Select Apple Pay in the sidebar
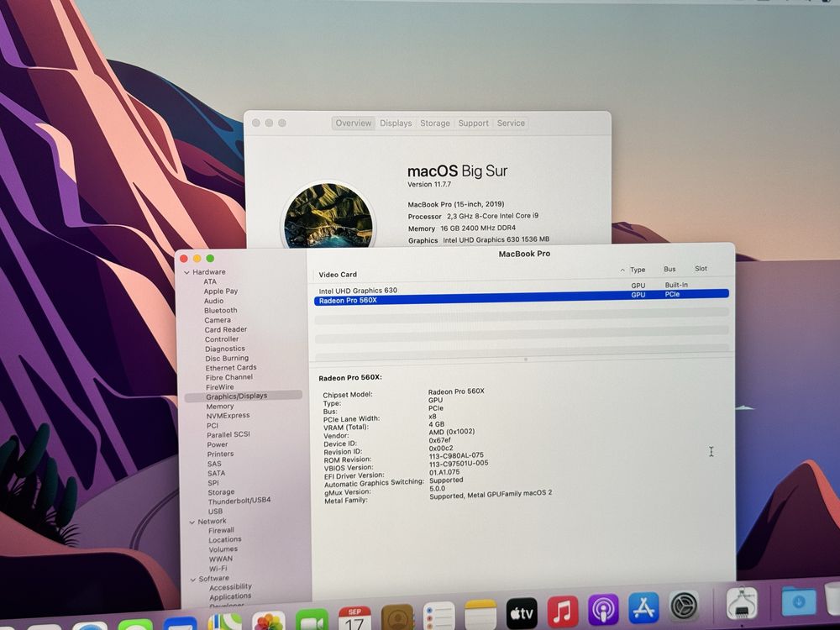 click(x=221, y=291)
